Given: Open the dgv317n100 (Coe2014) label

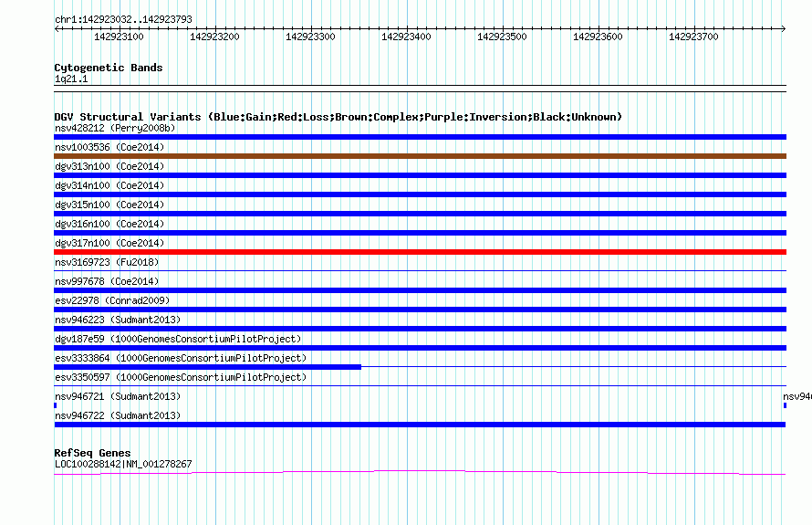Looking at the screenshot, I should coord(109,243).
